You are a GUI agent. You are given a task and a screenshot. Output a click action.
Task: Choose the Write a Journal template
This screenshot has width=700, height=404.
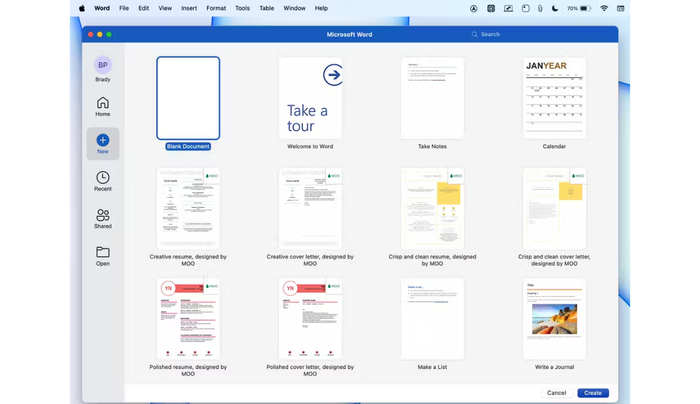coord(554,319)
